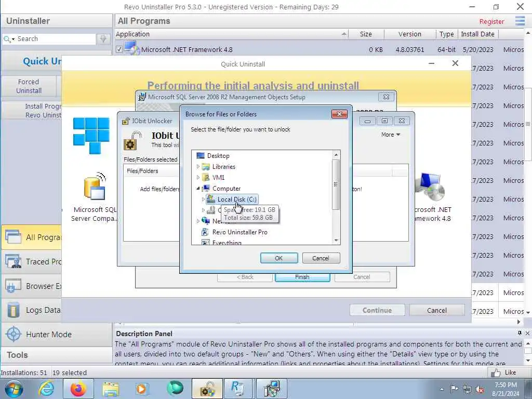Viewport: 532px width, 399px height.
Task: Select Local Disk (C:) in tree
Action: point(237,199)
